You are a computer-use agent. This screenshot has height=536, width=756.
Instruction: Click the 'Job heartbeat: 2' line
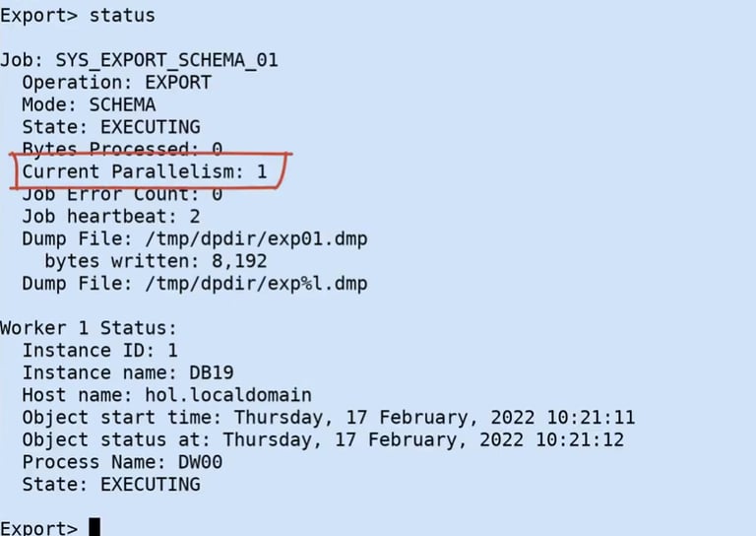[x=111, y=216]
